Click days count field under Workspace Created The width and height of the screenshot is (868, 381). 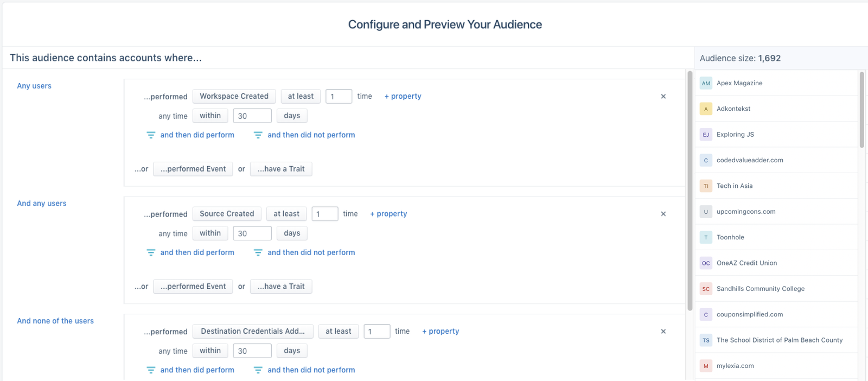(252, 116)
